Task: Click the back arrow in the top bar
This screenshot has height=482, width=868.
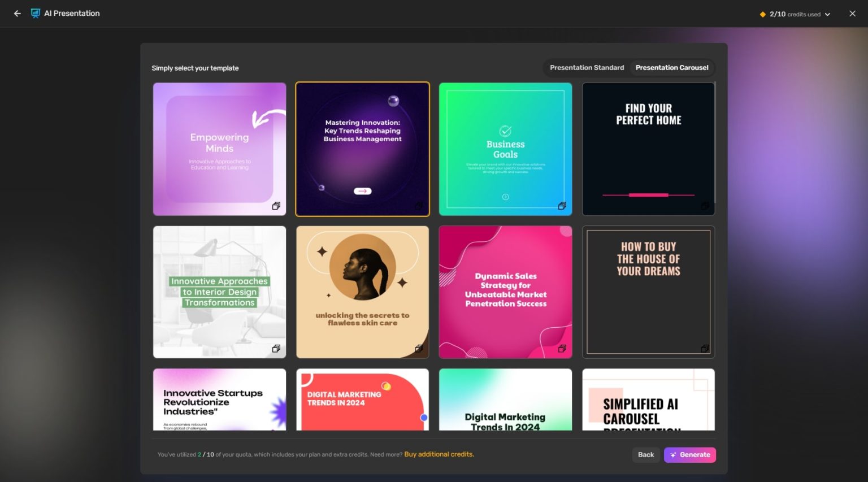Action: (17, 13)
